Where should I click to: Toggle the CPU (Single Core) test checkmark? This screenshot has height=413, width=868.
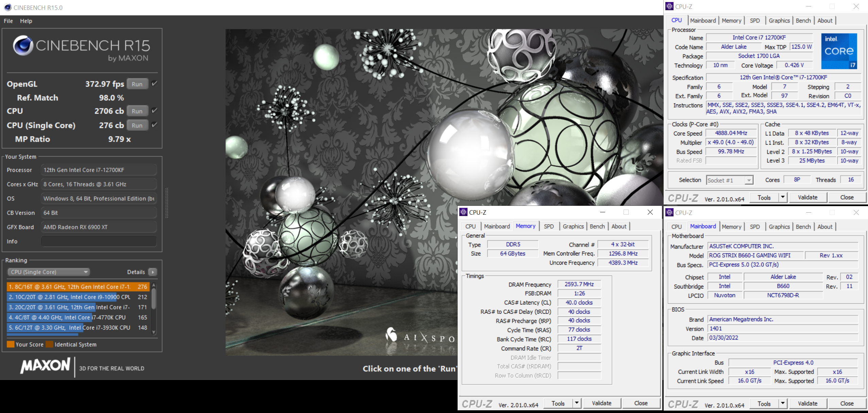[x=154, y=125]
